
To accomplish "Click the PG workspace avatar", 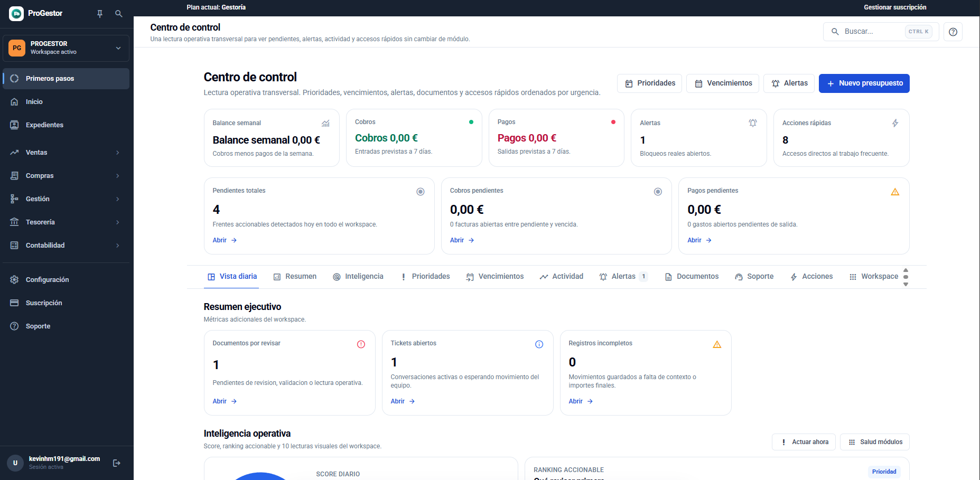I will pos(17,48).
